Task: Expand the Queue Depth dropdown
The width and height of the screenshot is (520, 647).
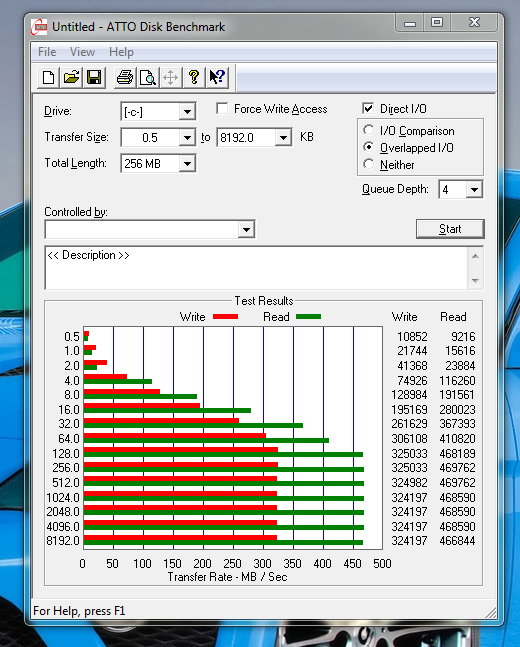Action: [x=474, y=190]
